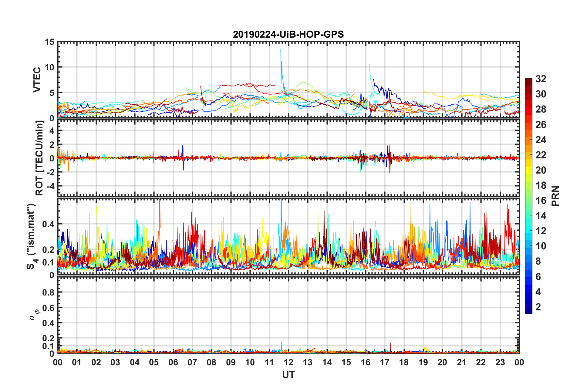Click sigma phi tick label 0.8
The image size is (577, 392).
[48, 292]
